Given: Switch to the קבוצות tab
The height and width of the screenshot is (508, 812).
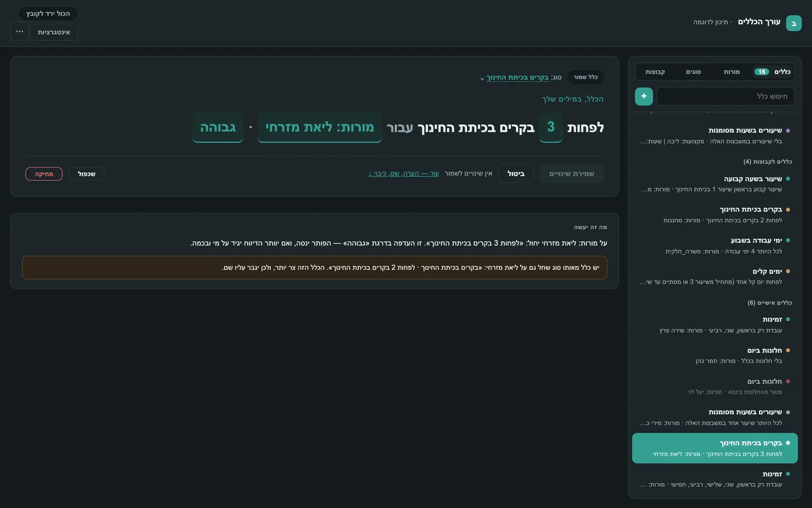Looking at the screenshot, I should [x=655, y=72].
